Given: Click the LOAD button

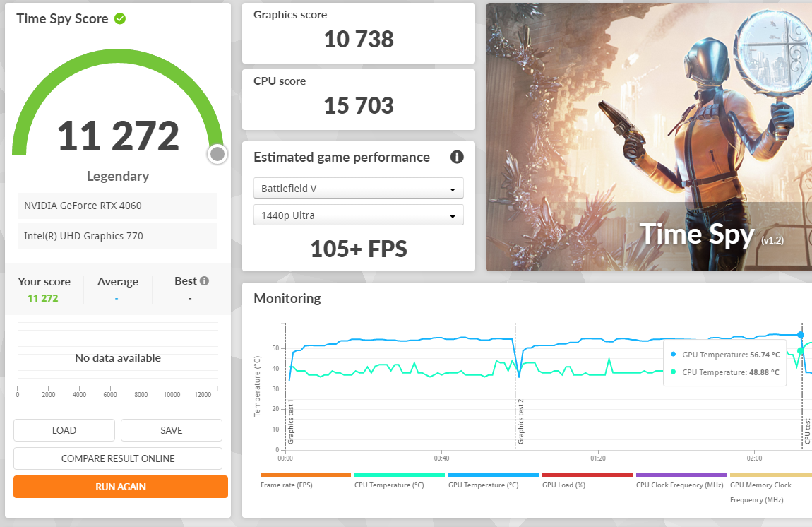Looking at the screenshot, I should click(64, 430).
